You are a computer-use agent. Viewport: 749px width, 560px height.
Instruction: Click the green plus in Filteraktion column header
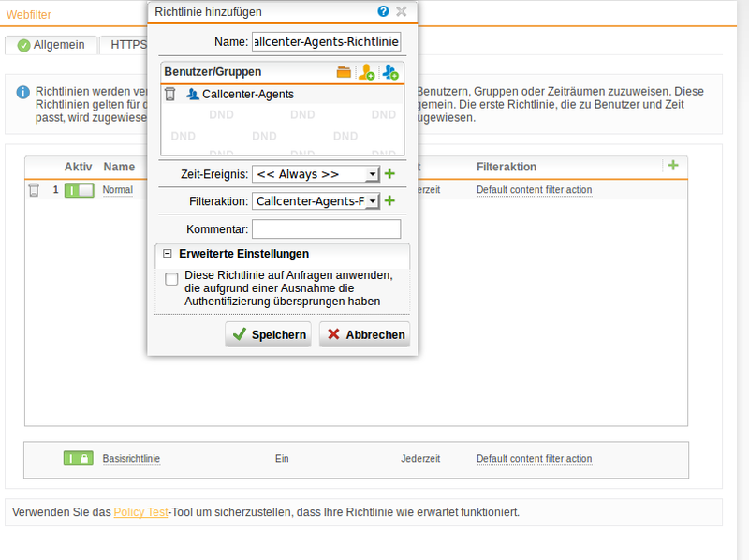coord(672,166)
